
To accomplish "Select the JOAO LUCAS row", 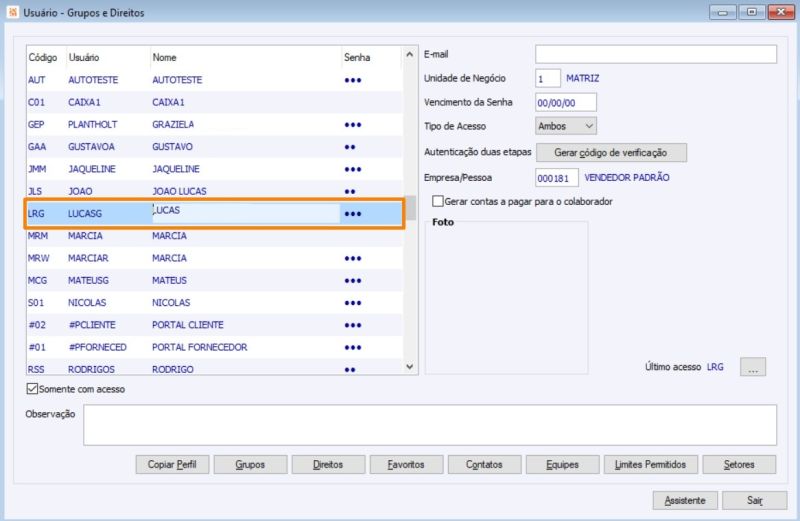I will point(215,191).
